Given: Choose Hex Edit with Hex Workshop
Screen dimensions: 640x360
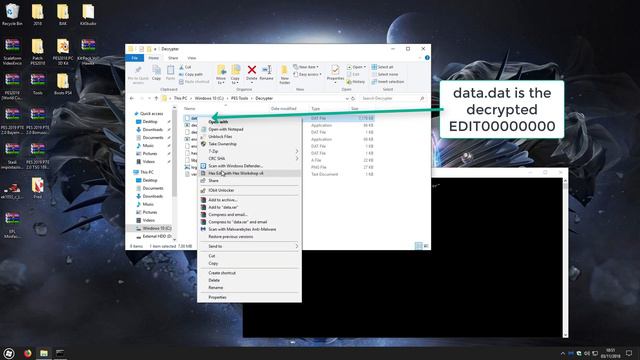Looking at the screenshot, I should point(249,173).
